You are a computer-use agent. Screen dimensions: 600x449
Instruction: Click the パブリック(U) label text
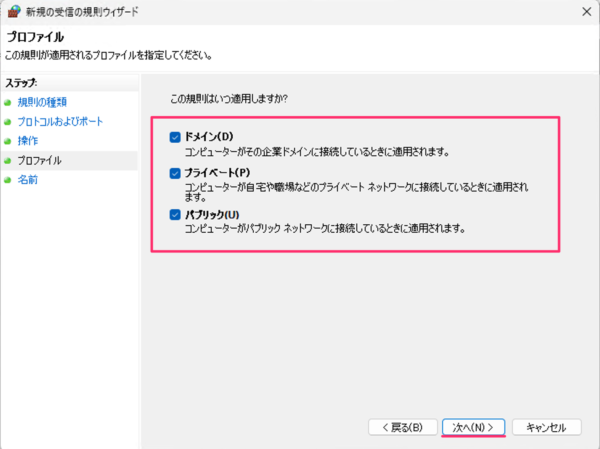(x=212, y=215)
